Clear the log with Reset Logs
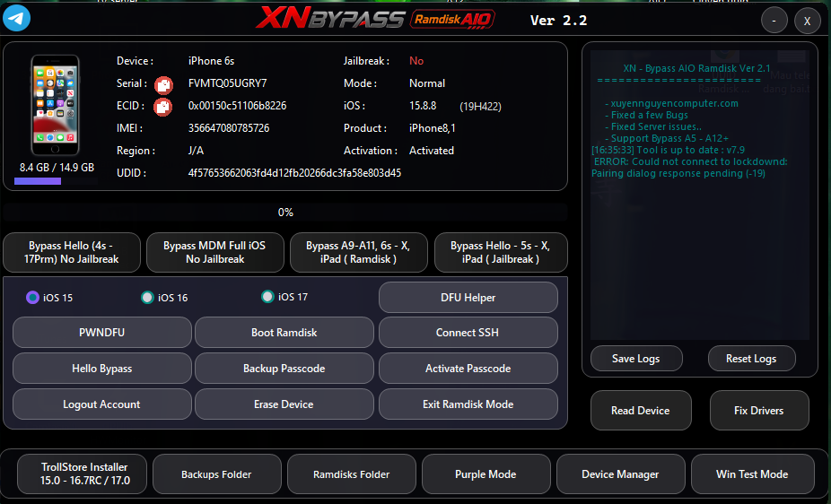Image resolution: width=831 pixels, height=504 pixels. coord(751,359)
